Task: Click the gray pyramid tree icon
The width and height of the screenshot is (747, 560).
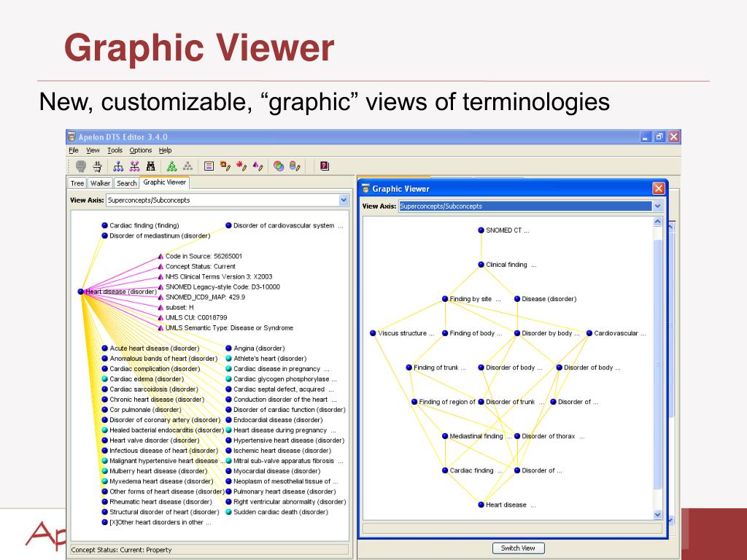Action: tap(188, 166)
